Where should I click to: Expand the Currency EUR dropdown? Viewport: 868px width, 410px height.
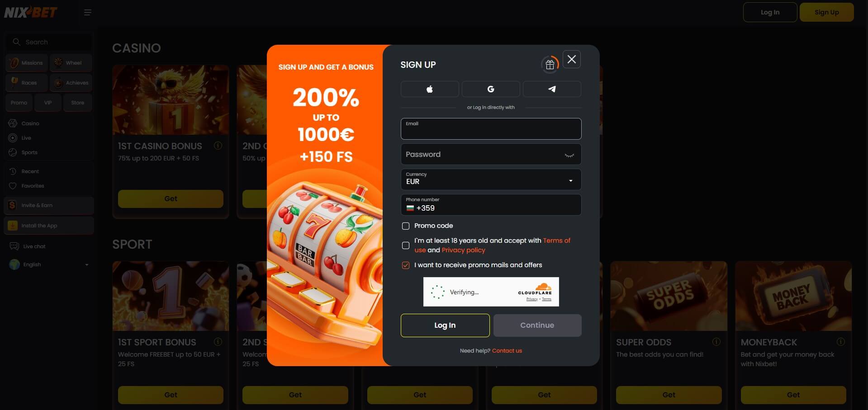pyautogui.click(x=491, y=179)
